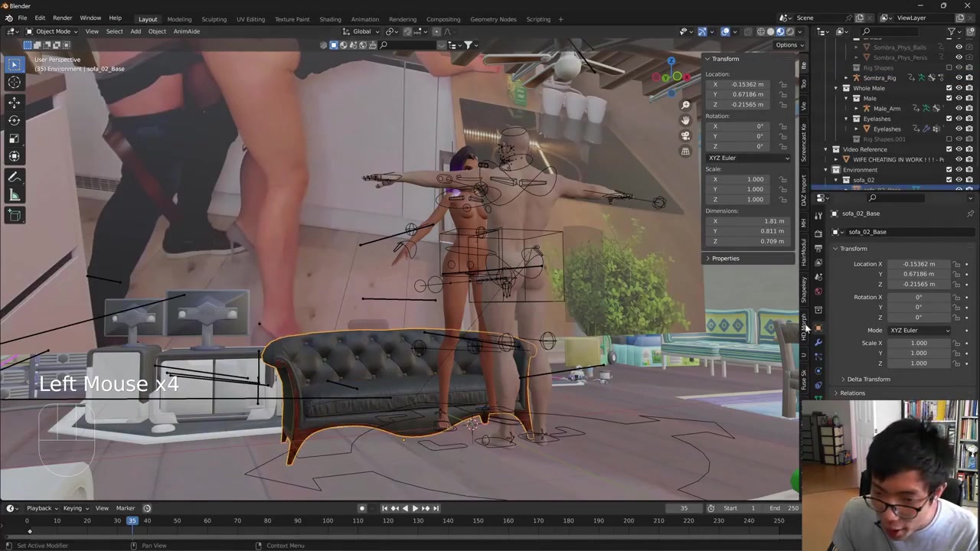Open the Keying menu in the timeline
This screenshot has height=551, width=980.
73,508
